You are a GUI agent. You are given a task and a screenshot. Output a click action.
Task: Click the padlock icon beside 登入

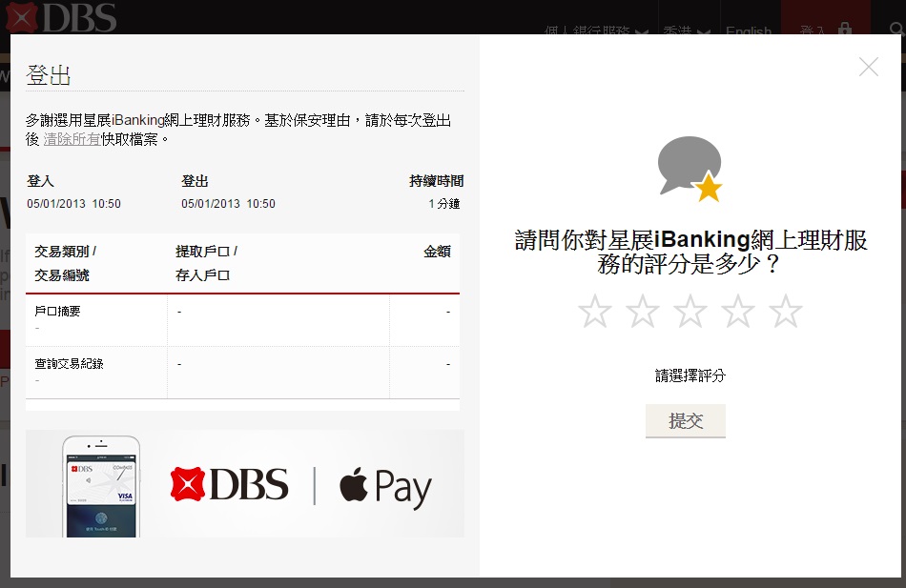(845, 30)
